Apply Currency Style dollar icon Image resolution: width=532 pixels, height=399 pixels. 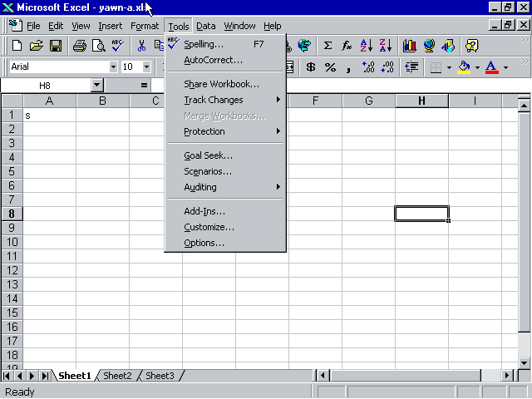(310, 67)
